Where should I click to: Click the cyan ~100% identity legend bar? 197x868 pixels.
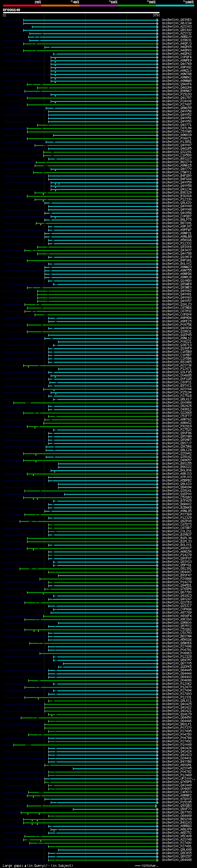[x=175, y=6]
